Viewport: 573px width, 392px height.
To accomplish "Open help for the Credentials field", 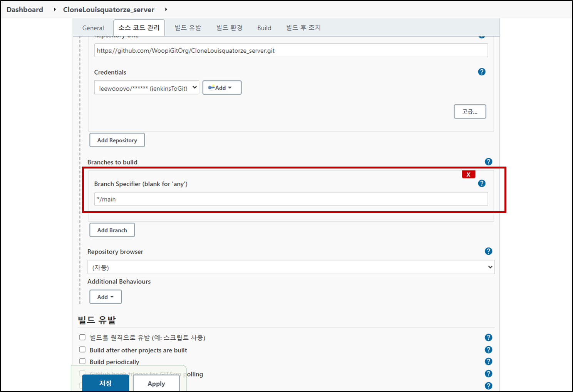I will [482, 72].
